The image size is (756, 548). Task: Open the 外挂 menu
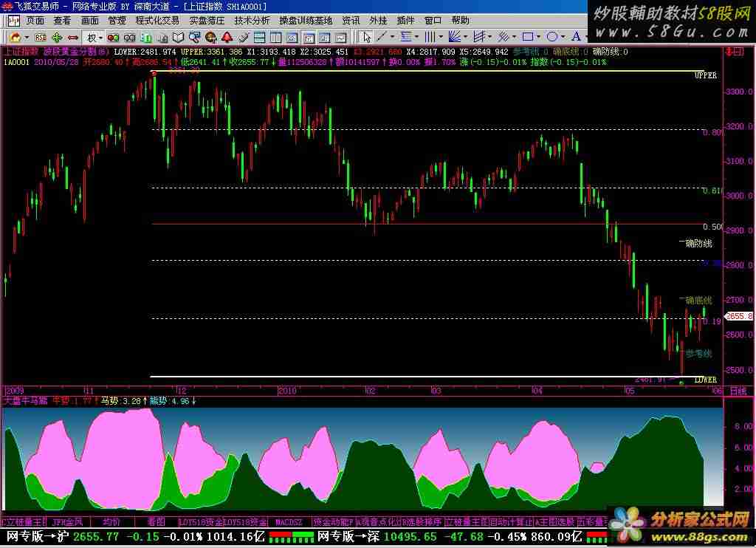(x=378, y=20)
